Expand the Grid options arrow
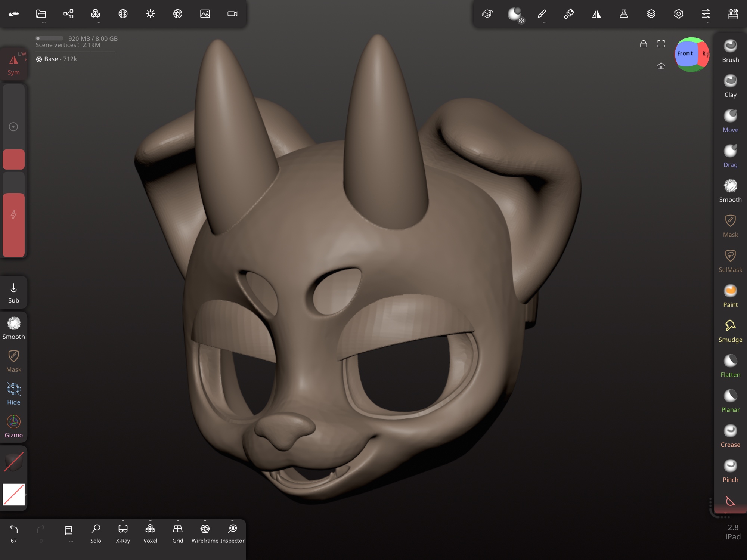 pyautogui.click(x=177, y=520)
